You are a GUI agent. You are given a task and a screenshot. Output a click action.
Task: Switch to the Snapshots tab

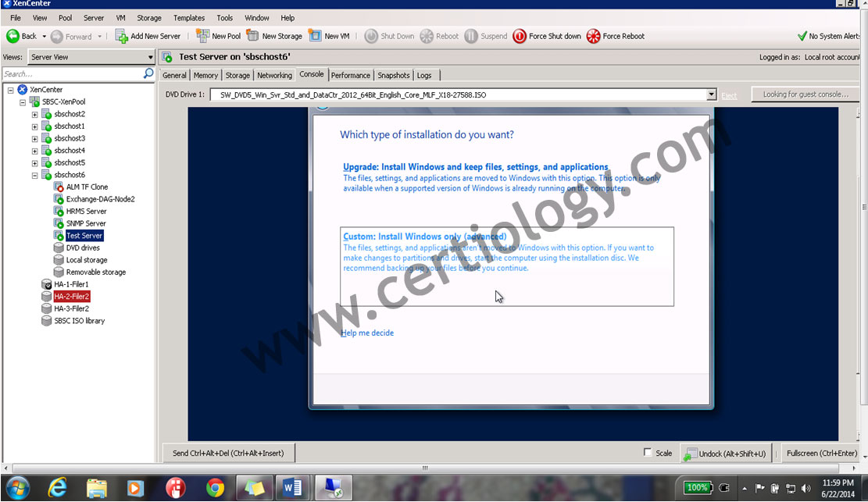pyautogui.click(x=394, y=75)
